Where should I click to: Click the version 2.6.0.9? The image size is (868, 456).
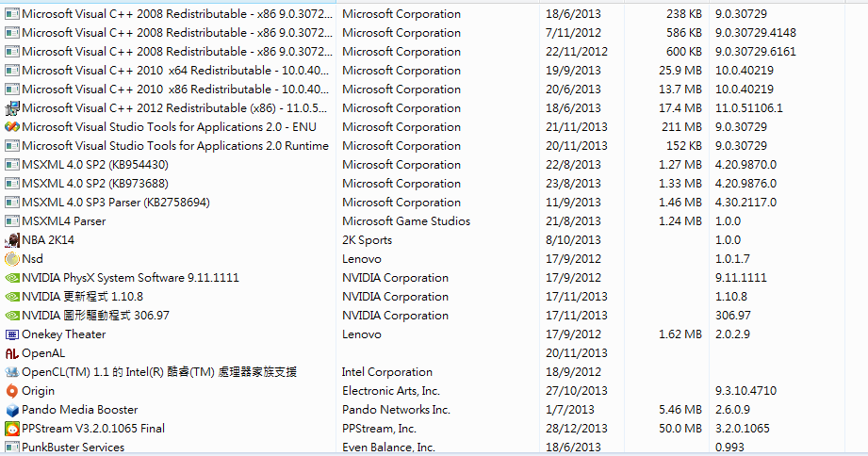(x=732, y=410)
